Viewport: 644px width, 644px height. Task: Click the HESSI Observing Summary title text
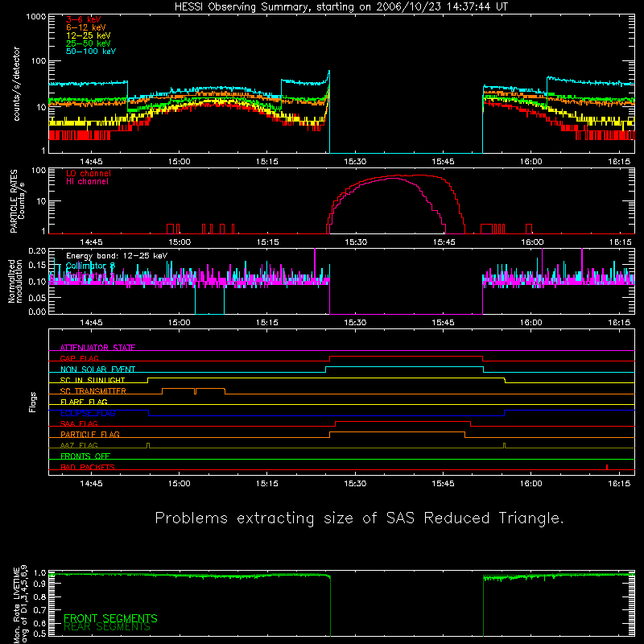click(341, 7)
